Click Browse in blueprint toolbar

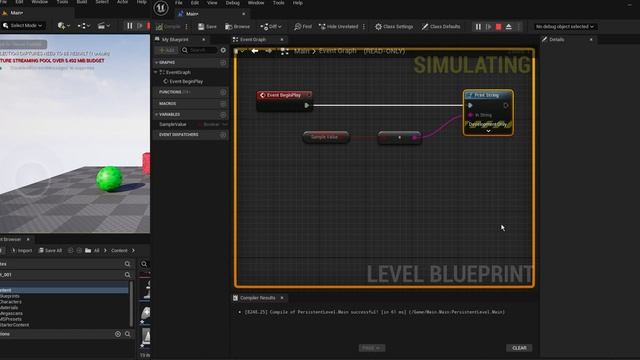pyautogui.click(x=238, y=27)
